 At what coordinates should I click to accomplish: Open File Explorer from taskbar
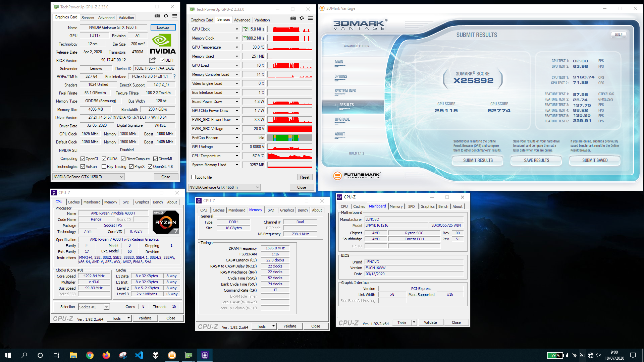(73, 355)
